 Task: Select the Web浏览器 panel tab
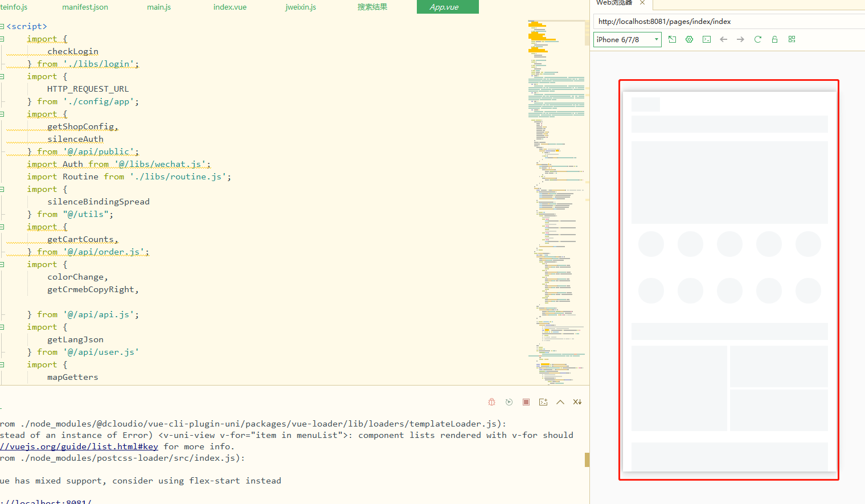(614, 3)
